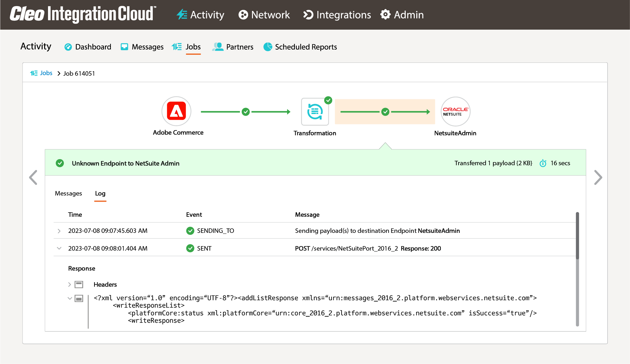Switch to the Messages tab
The width and height of the screenshot is (630, 364).
(x=68, y=193)
